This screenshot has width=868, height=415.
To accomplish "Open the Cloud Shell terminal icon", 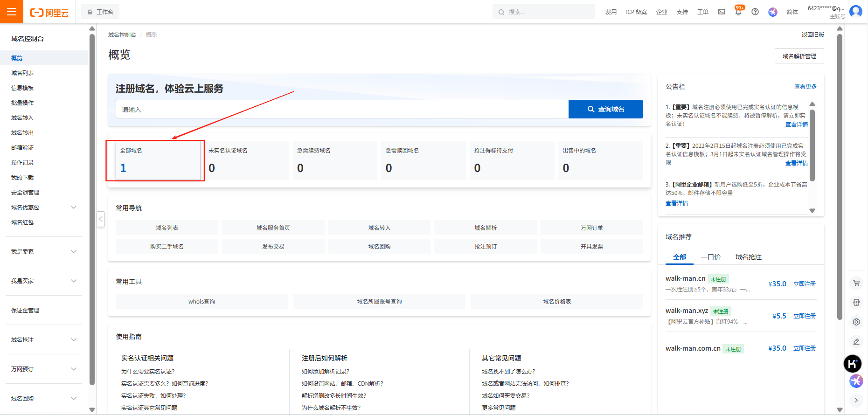I will (x=722, y=12).
